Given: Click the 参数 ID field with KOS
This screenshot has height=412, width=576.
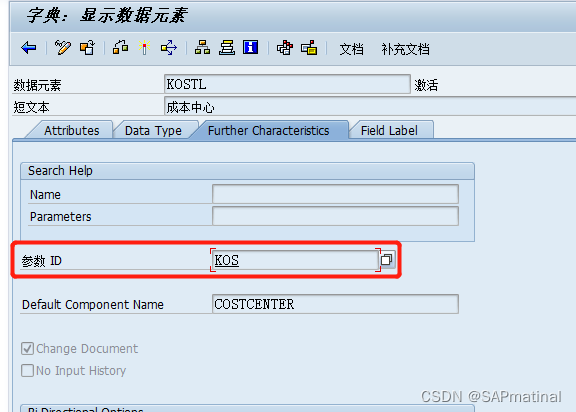Looking at the screenshot, I should click(295, 260).
